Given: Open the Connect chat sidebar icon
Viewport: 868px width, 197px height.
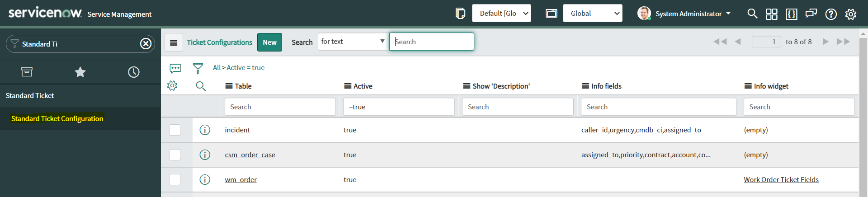Looking at the screenshot, I should [x=811, y=14].
